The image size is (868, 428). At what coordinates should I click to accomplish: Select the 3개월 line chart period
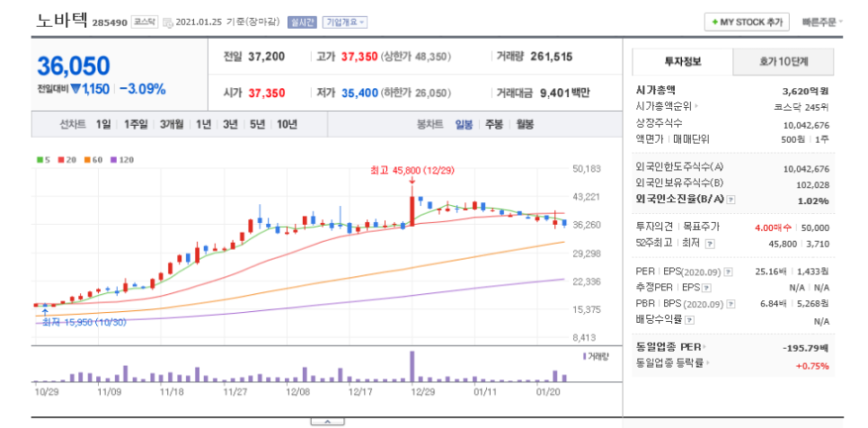point(172,125)
